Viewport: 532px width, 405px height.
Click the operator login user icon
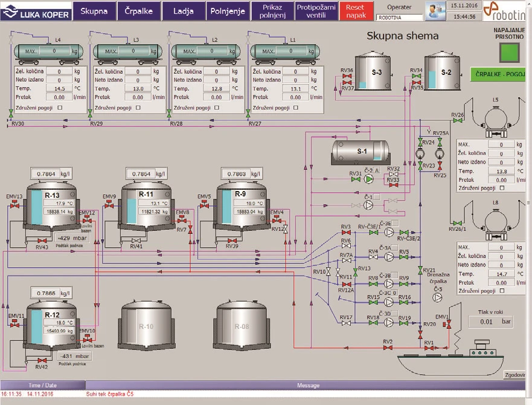click(436, 12)
